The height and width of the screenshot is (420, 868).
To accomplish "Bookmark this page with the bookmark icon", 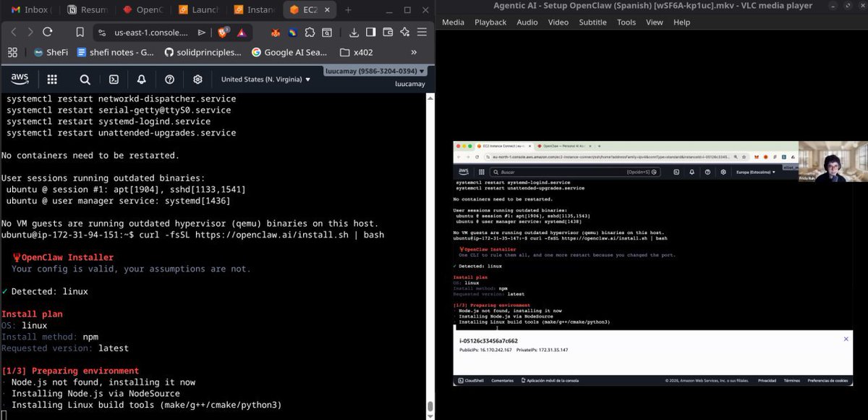I will [x=81, y=32].
